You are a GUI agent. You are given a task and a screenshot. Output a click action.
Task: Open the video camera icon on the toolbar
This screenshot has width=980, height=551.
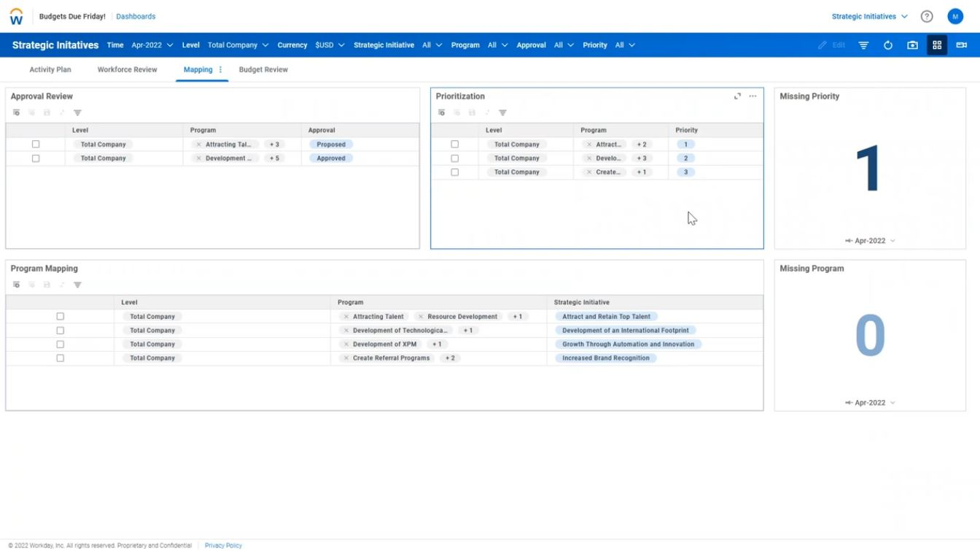click(960, 45)
